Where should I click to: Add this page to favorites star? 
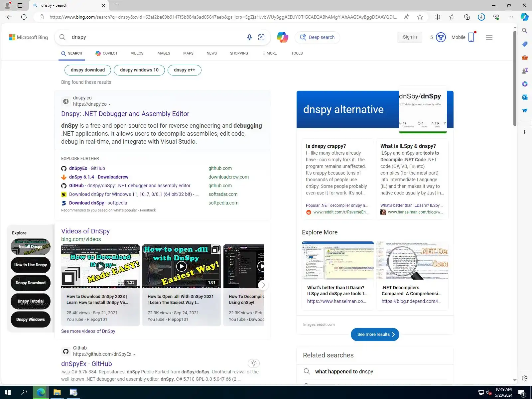click(x=420, y=17)
